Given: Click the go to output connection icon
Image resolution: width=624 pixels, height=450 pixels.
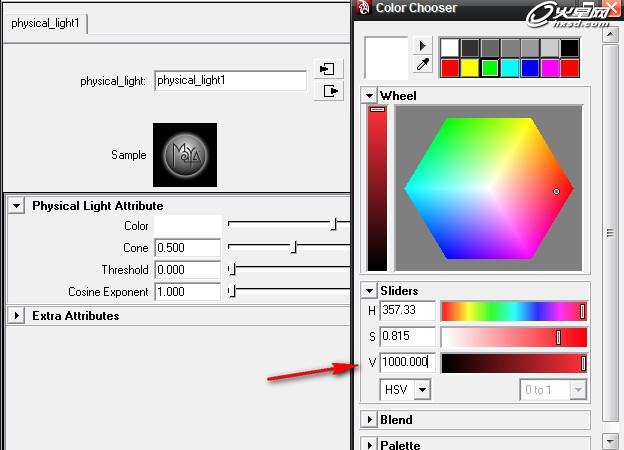Looking at the screenshot, I should pos(327,91).
